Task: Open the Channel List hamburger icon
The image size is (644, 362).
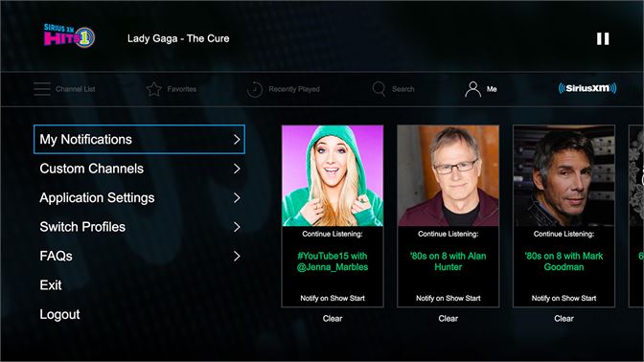Action: coord(42,89)
